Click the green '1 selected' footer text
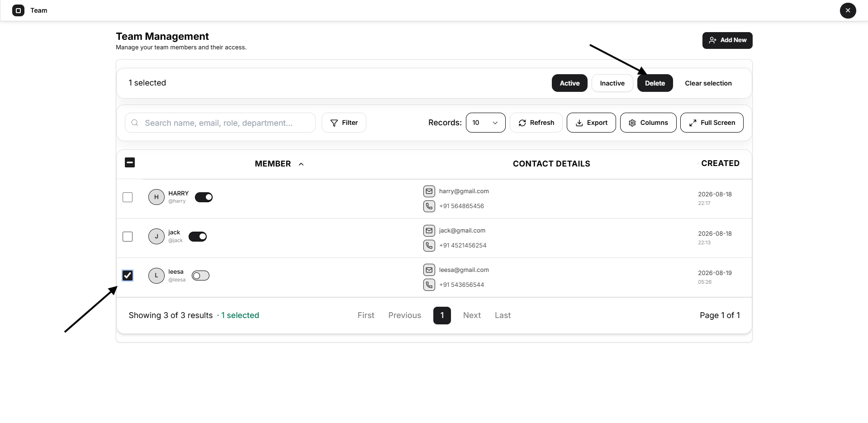The width and height of the screenshot is (868, 423). [240, 315]
